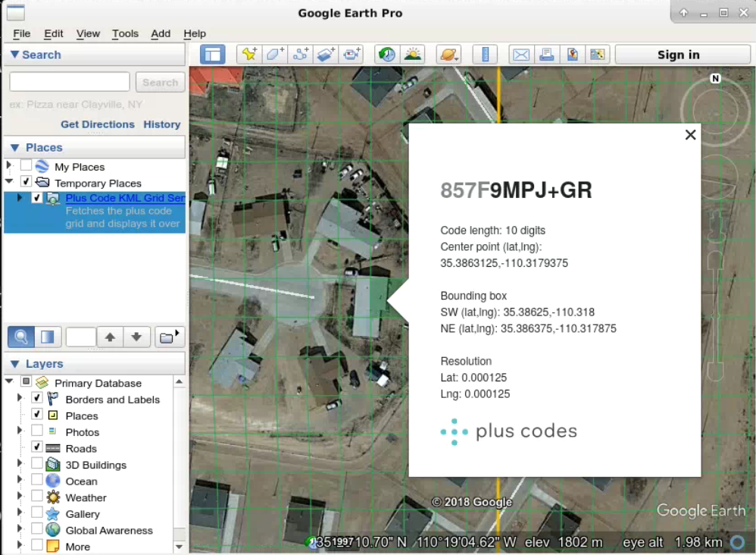
Task: Add a polygon from the toolbar
Action: (275, 55)
